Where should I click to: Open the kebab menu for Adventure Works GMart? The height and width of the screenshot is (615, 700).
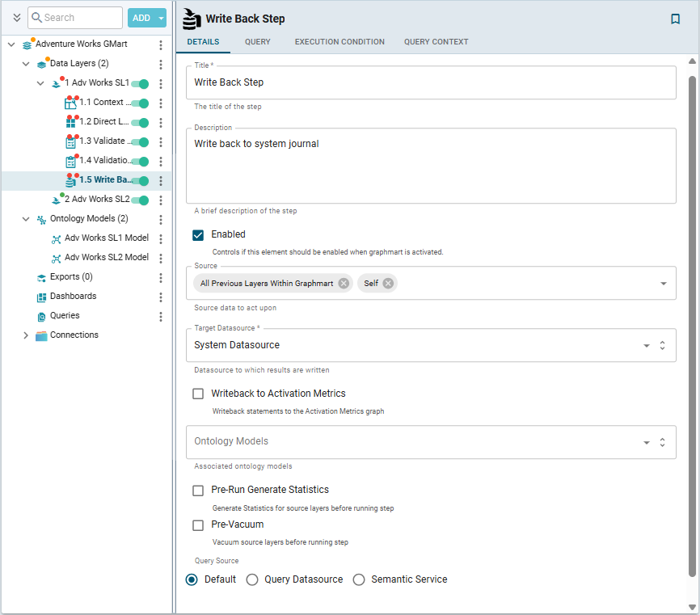pos(161,44)
